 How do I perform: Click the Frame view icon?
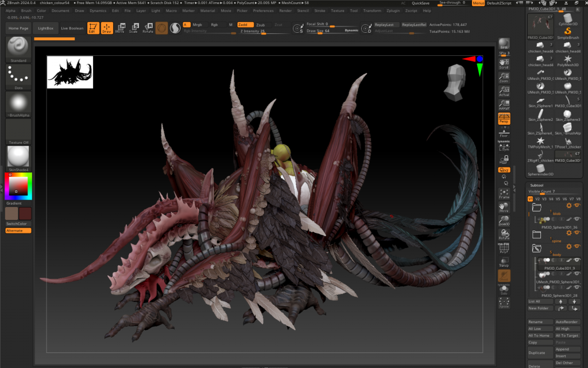[504, 193]
